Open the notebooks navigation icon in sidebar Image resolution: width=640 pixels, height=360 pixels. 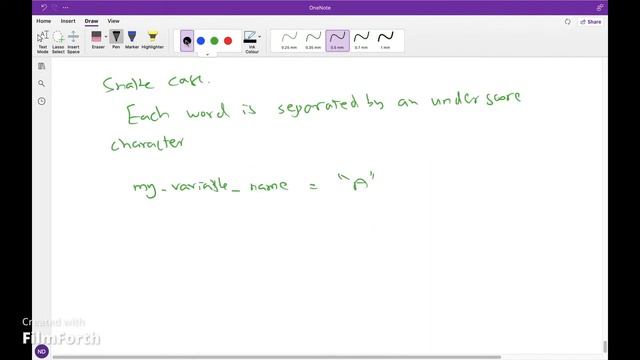point(42,66)
